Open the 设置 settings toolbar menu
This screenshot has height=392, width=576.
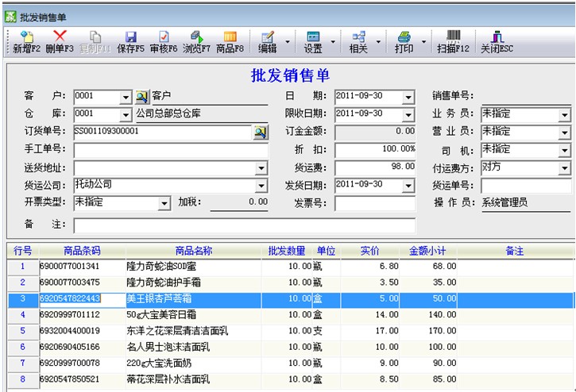[313, 41]
